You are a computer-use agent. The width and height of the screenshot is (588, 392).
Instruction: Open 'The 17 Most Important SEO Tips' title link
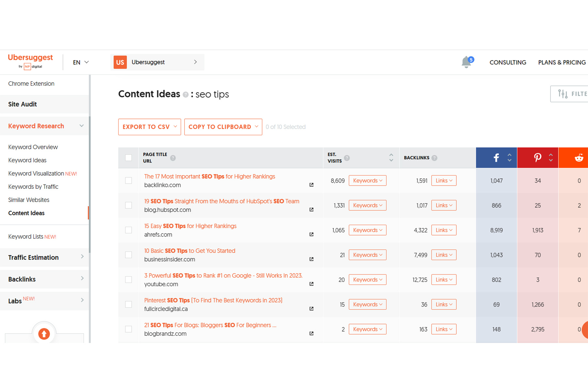(210, 176)
